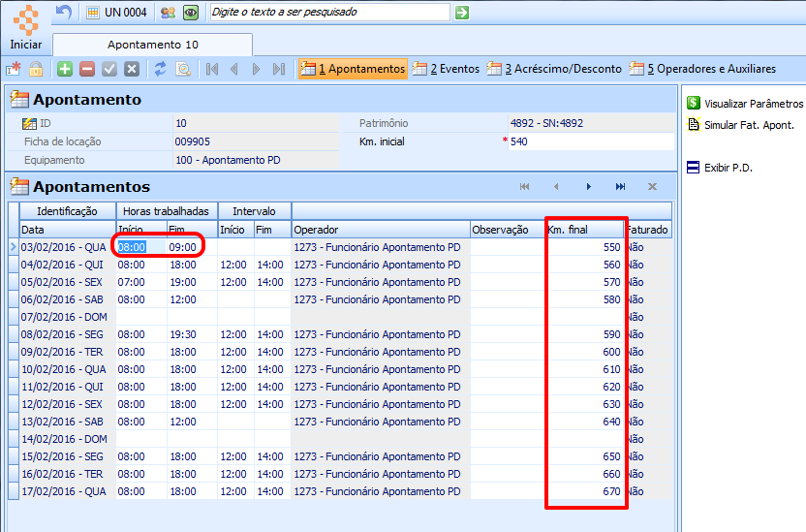Click interval end 14:00 on 16/02/2016
The image size is (806, 532).
pyautogui.click(x=270, y=475)
